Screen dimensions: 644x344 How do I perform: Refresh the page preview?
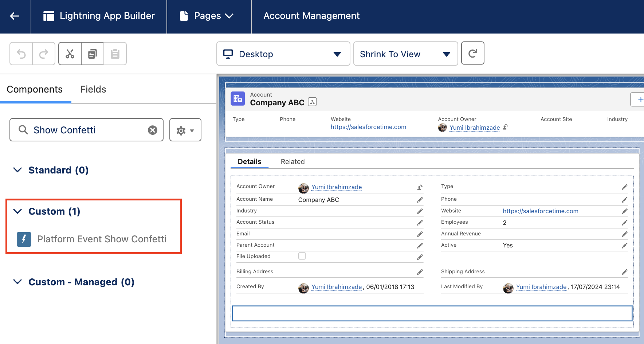472,53
